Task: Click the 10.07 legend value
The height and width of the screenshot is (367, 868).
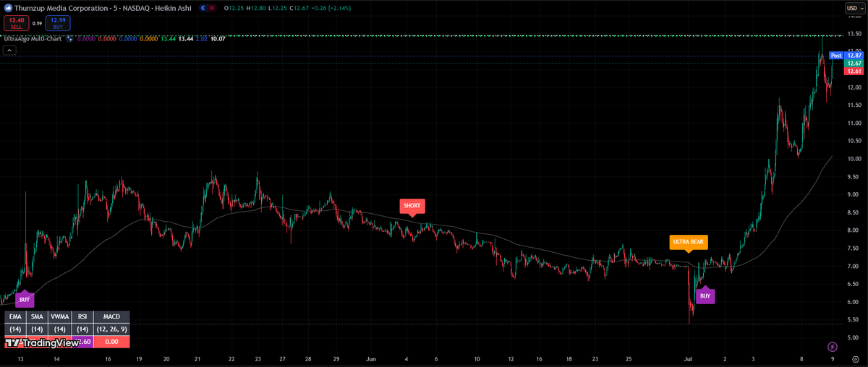Action: tap(217, 38)
